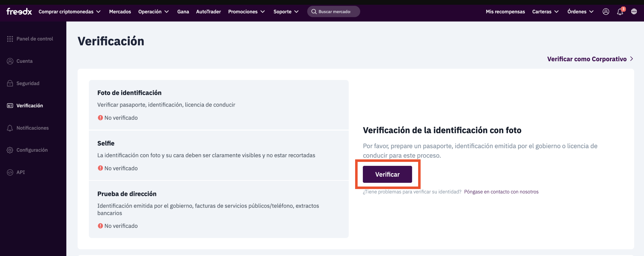644x256 pixels.
Task: Open the Carteras dropdown
Action: coord(545,11)
